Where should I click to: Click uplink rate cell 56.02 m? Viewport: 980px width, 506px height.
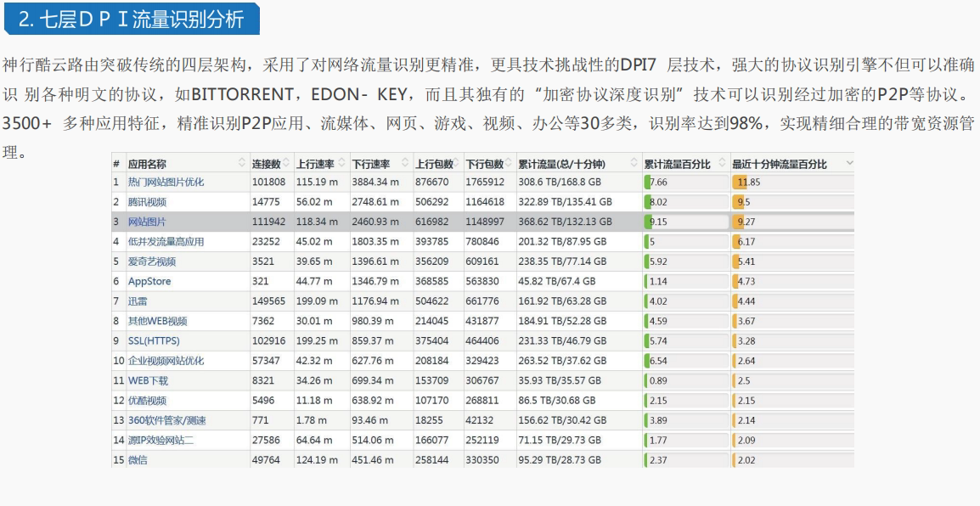click(314, 202)
